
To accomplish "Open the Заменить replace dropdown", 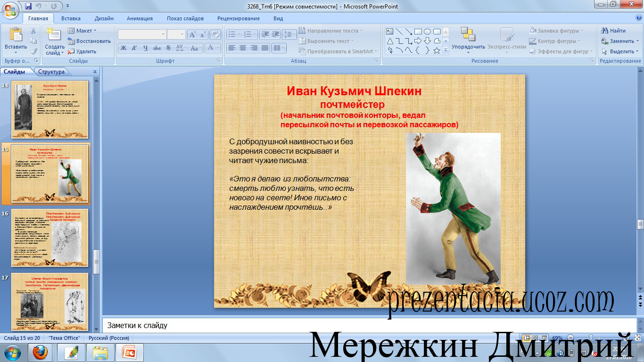I will (619, 41).
